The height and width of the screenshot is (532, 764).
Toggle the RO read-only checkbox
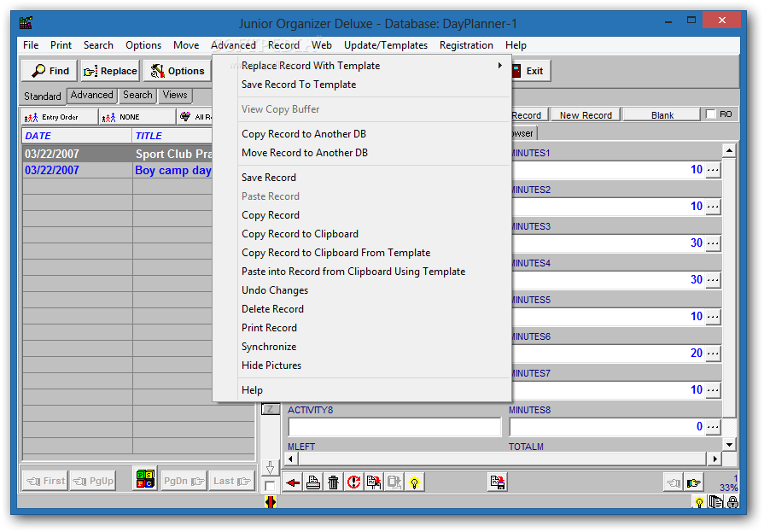pos(711,114)
